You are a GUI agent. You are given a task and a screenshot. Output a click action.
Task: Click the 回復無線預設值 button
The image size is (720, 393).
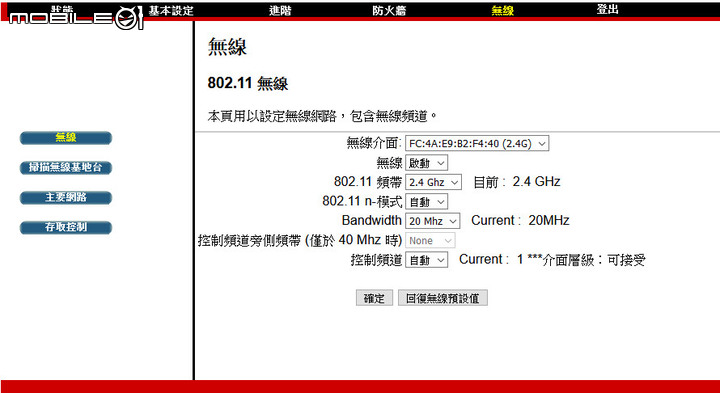(x=443, y=298)
